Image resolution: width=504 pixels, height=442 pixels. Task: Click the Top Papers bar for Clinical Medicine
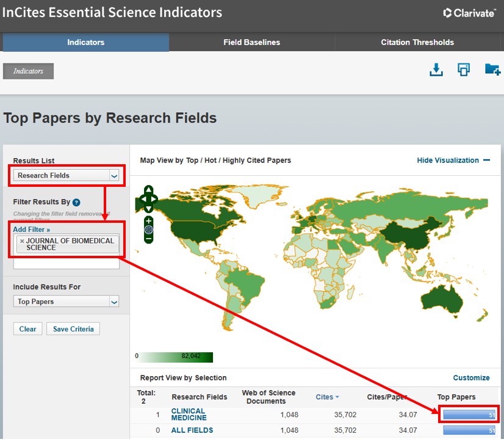tap(469, 415)
